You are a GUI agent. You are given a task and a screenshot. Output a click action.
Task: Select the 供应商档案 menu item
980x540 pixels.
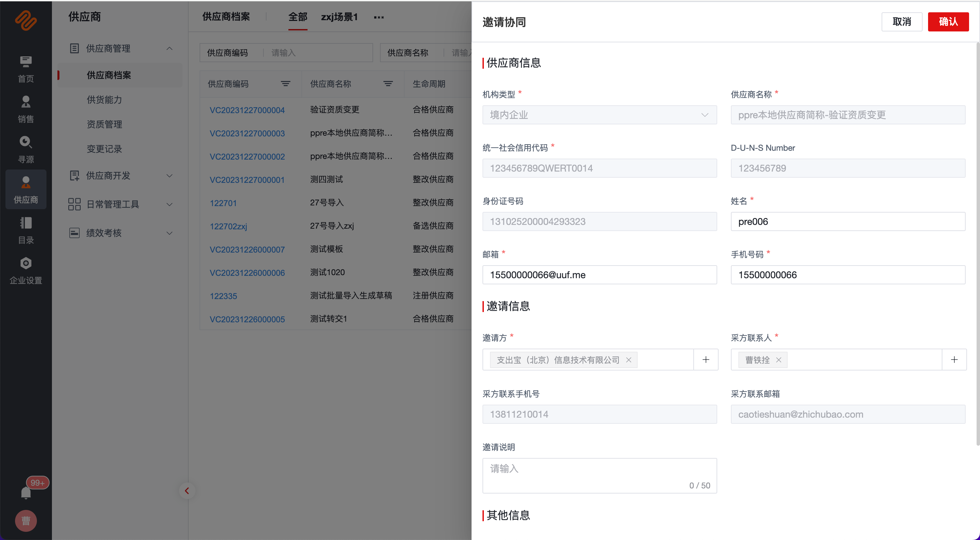pyautogui.click(x=120, y=75)
